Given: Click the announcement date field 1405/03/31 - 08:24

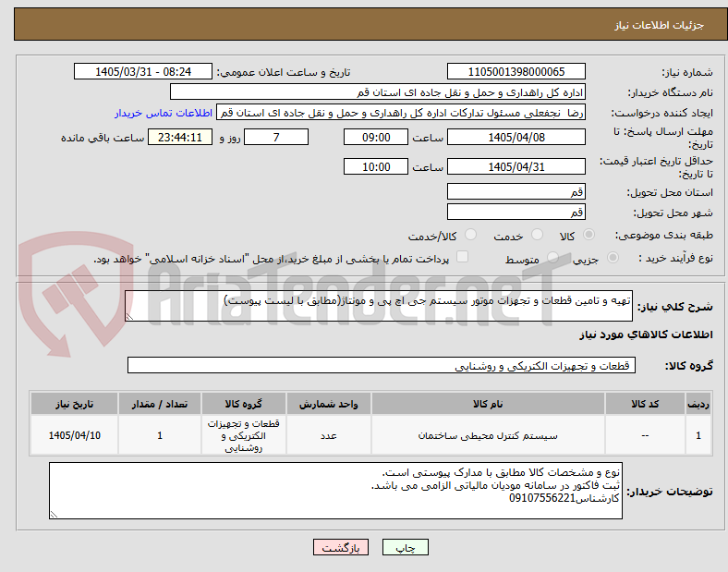Looking at the screenshot, I should pos(143,71).
